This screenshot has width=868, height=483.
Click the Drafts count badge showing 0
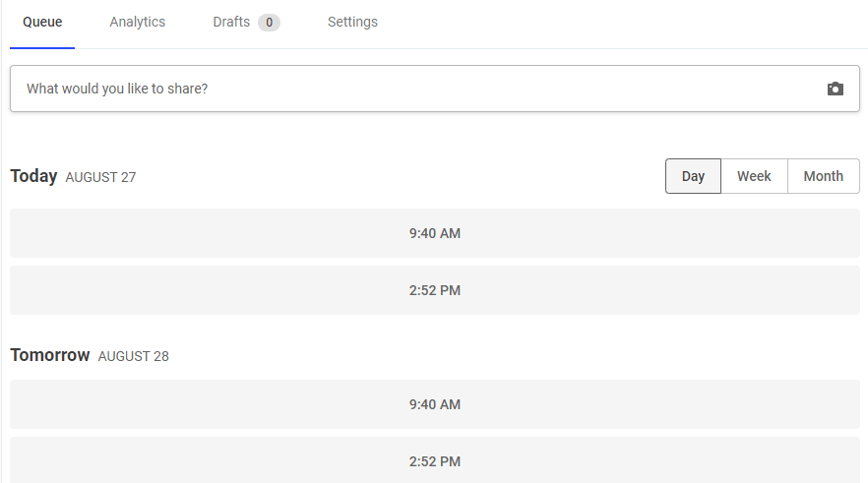(x=269, y=23)
